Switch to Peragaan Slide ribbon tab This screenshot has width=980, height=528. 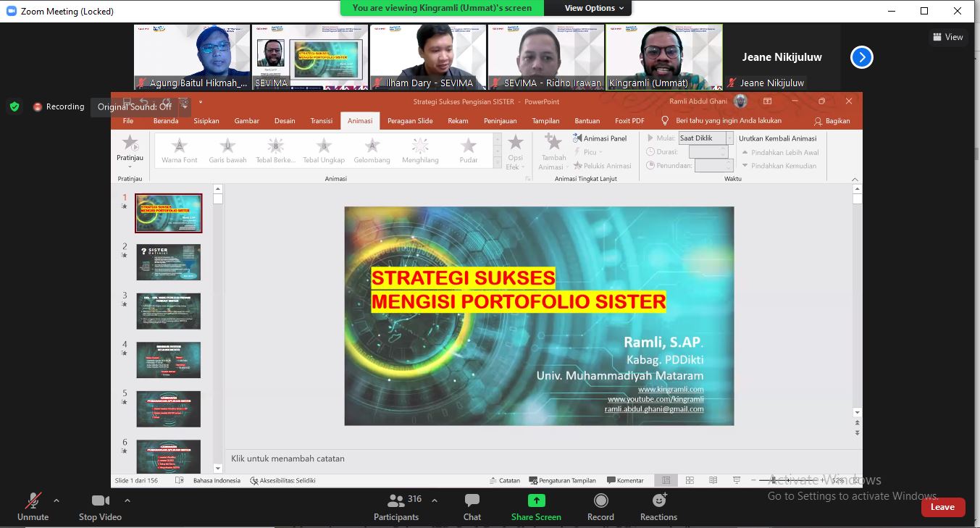410,121
